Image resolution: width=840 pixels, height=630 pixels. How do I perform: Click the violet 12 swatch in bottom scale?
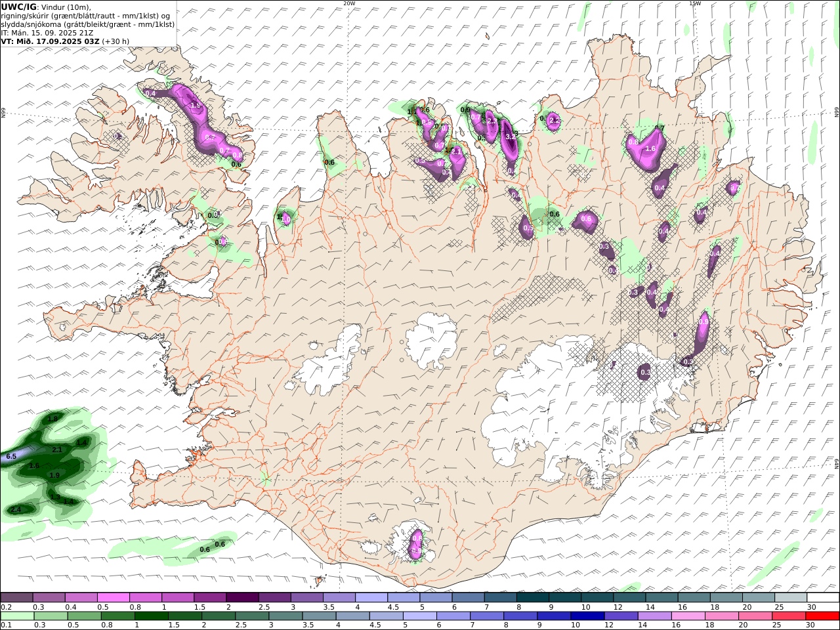tap(621, 616)
